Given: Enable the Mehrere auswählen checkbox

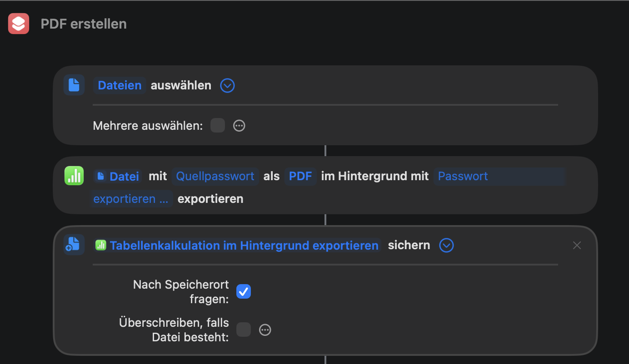Looking at the screenshot, I should 218,125.
